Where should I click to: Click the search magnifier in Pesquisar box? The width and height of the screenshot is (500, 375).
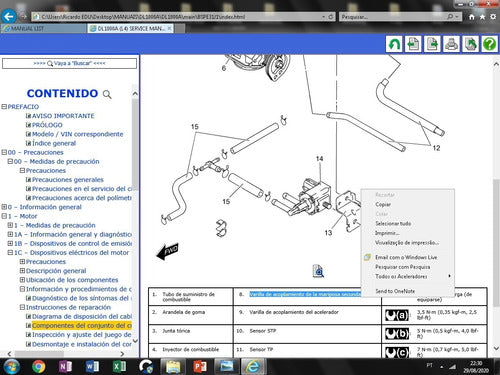450,17
